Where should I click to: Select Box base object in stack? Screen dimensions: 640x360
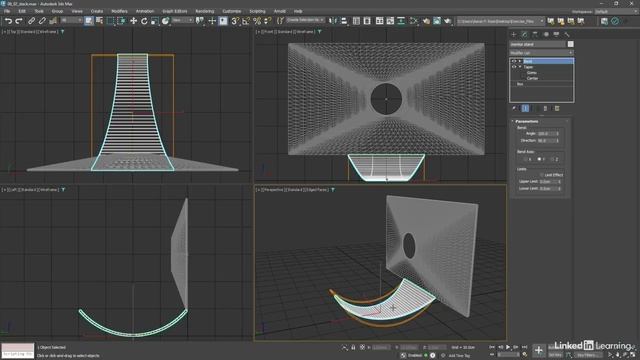[520, 84]
